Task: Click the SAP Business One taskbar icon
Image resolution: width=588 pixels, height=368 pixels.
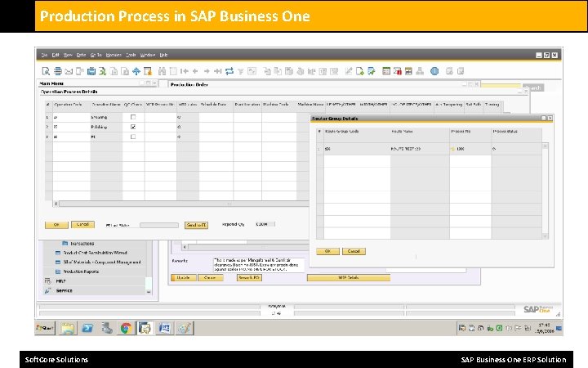Action: click(145, 328)
